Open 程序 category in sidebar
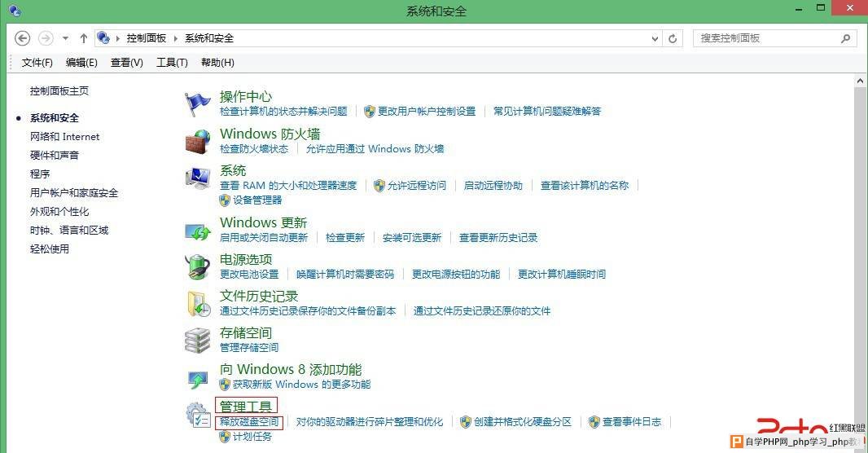868x453 pixels. pyautogui.click(x=40, y=174)
